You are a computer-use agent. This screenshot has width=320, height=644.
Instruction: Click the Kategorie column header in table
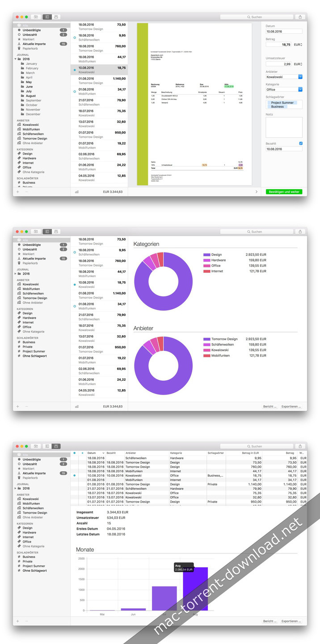188,453
